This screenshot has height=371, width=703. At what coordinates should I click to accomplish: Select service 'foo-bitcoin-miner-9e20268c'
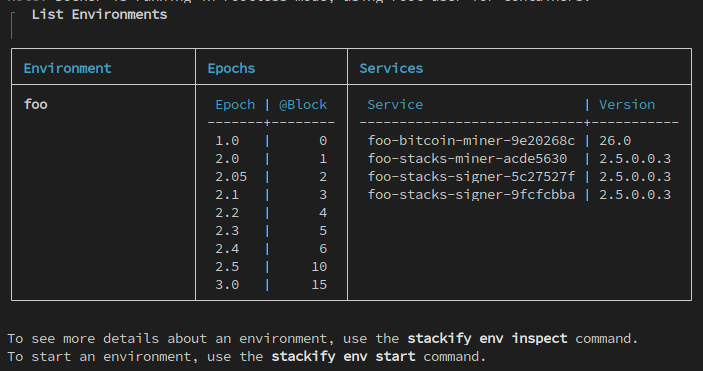pos(471,141)
